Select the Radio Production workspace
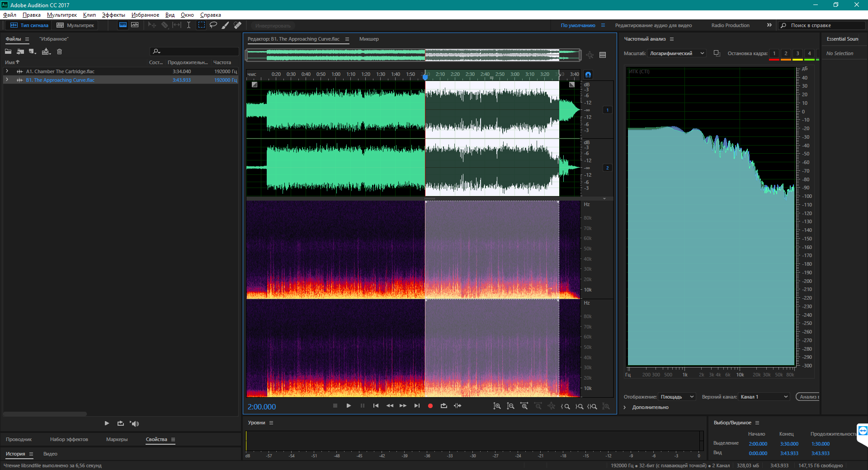 click(730, 25)
